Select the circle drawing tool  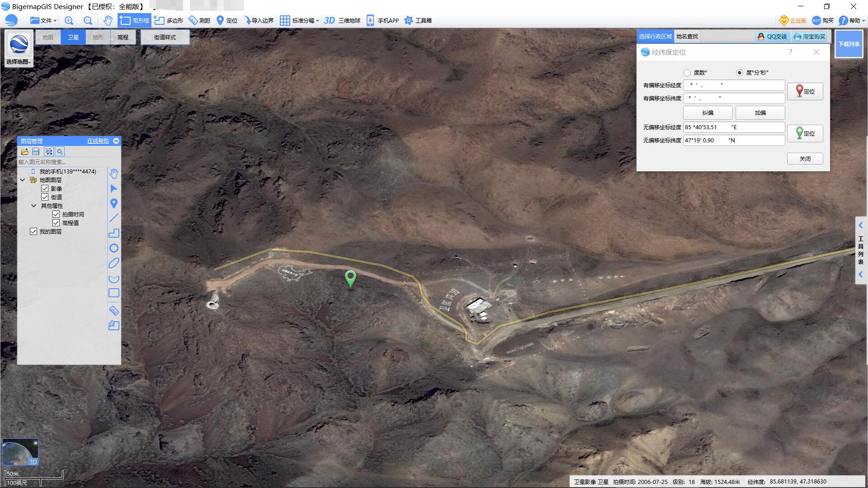[114, 248]
